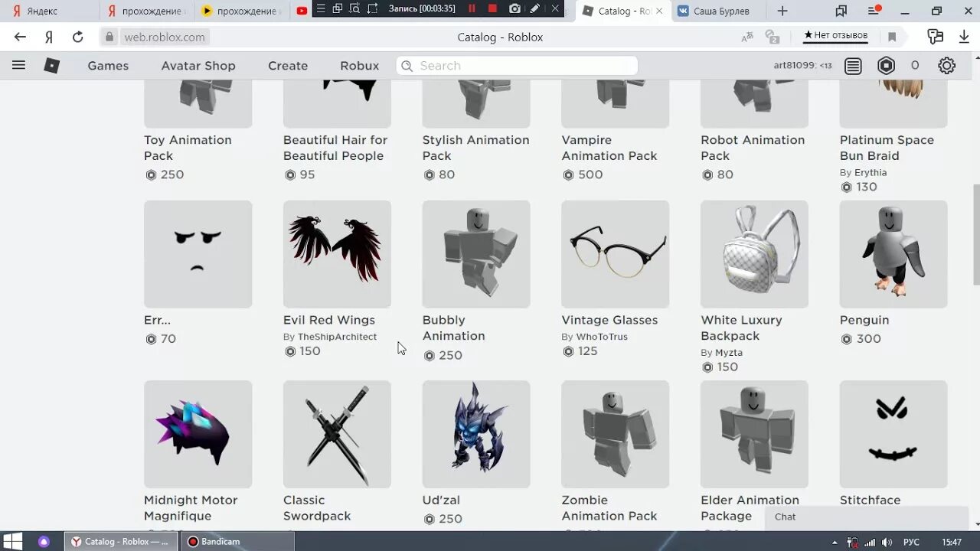This screenshot has height=551, width=980.
Task: Click the Bandicam window-select mode icon
Action: pos(337,8)
